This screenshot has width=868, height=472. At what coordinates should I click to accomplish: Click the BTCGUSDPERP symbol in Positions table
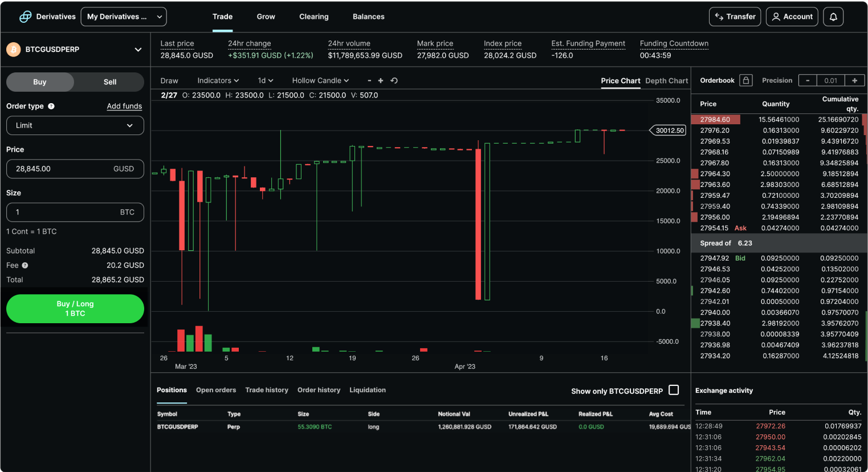(178, 427)
